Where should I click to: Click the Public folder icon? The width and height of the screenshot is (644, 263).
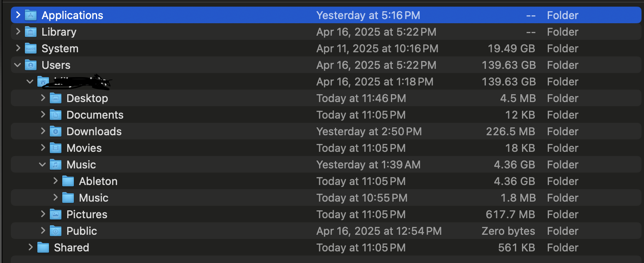[x=56, y=231]
